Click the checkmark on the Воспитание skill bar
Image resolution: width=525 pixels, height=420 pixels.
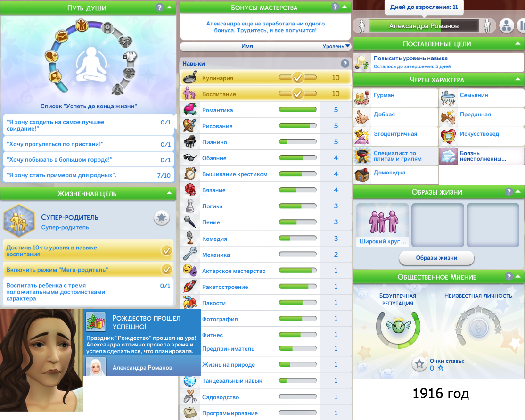297,94
